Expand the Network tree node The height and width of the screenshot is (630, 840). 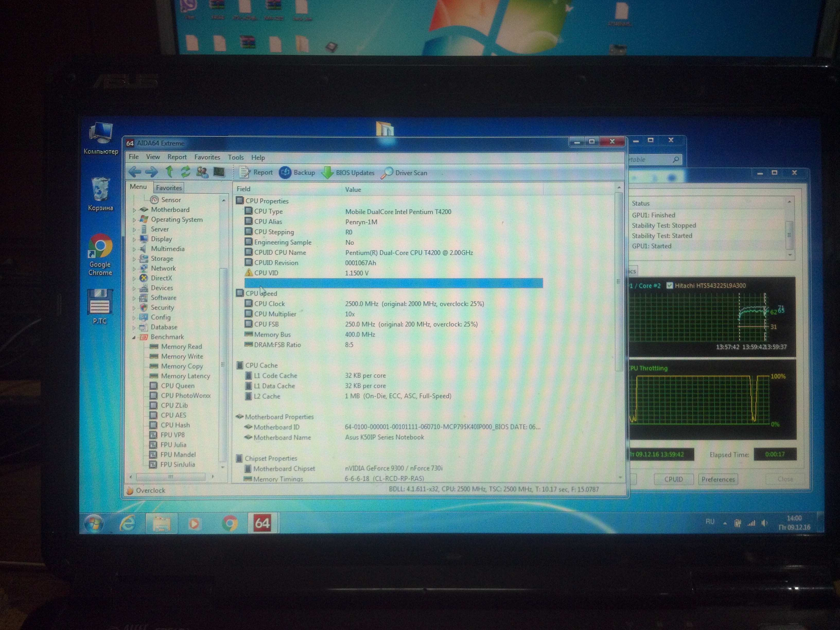tap(134, 268)
